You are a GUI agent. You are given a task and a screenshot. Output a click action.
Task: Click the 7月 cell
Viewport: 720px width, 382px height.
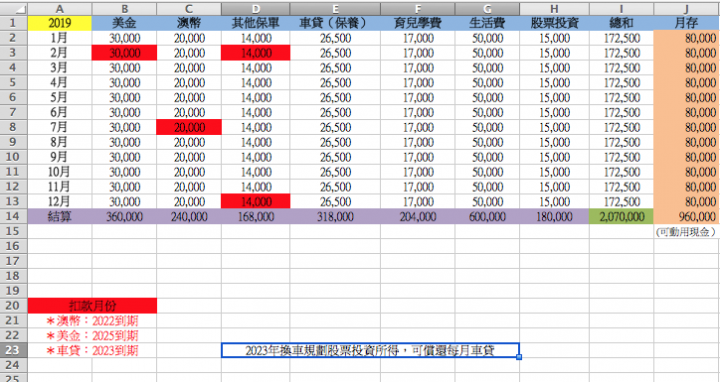click(60, 127)
